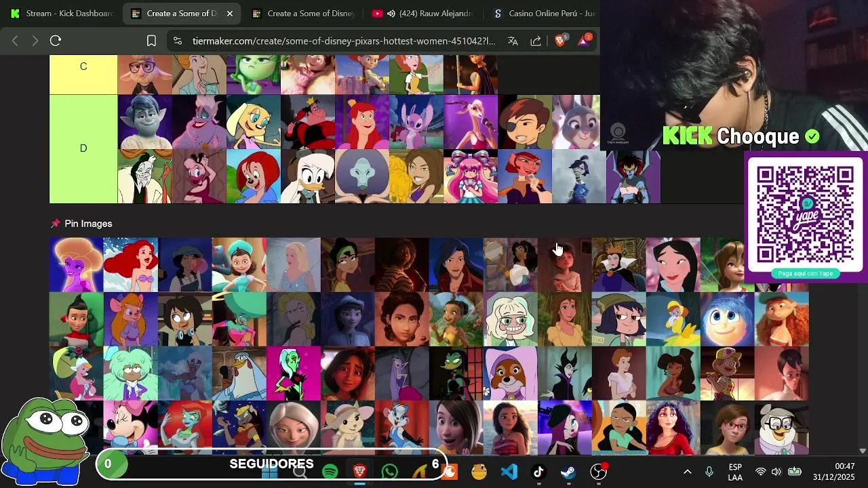The height and width of the screenshot is (488, 868).
Task: Select Cinderella in blue gown thumbnail
Action: [x=294, y=264]
